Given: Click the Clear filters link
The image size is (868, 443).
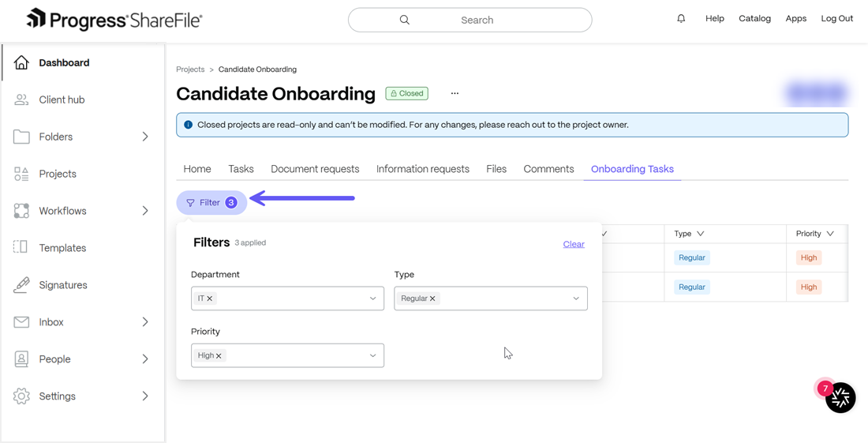Looking at the screenshot, I should coord(574,244).
